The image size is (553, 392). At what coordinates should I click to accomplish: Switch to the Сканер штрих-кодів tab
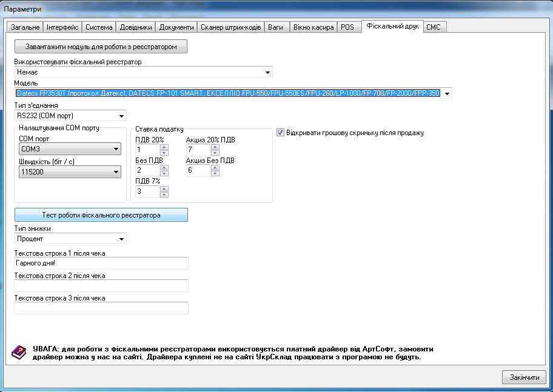[x=230, y=27]
